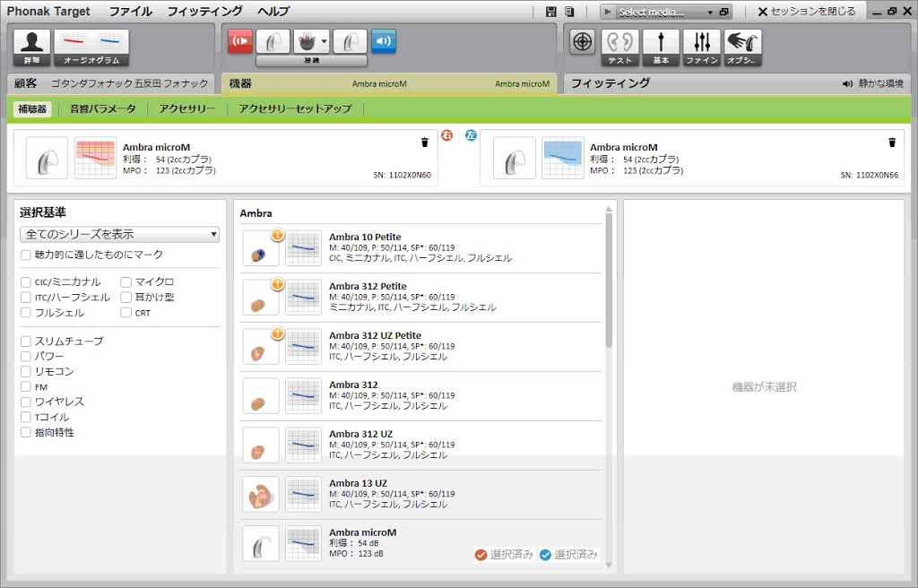Select the left hearing aid connection icon
The width and height of the screenshot is (918, 588).
pos(351,41)
